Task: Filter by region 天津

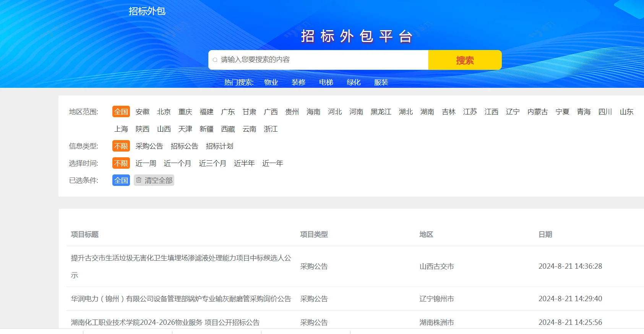Action: click(185, 129)
